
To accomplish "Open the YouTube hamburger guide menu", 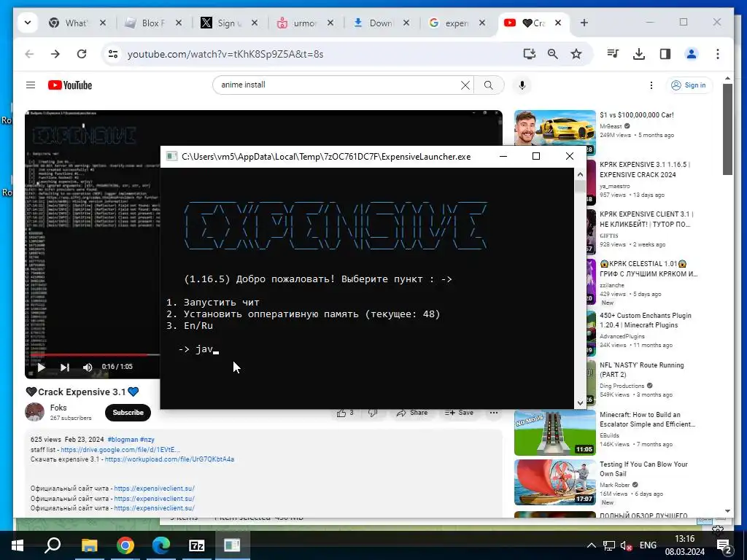I will pos(31,85).
